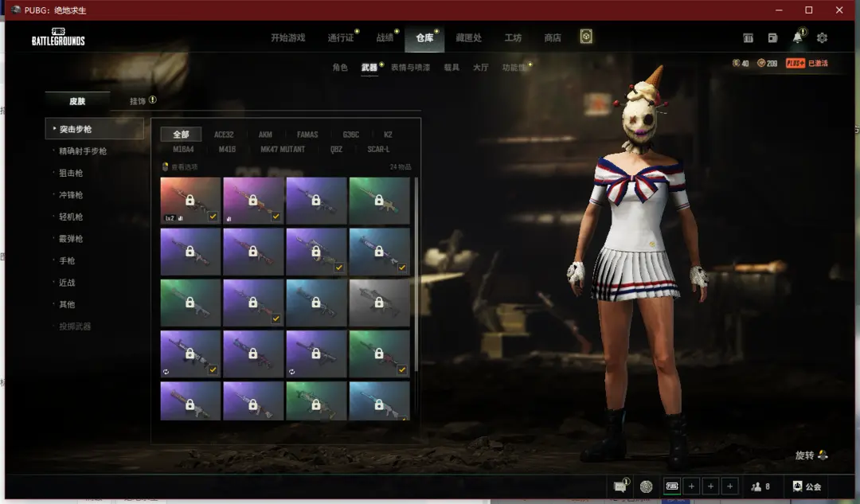Click the yellow crate card icon beside 商店

pyautogui.click(x=586, y=37)
